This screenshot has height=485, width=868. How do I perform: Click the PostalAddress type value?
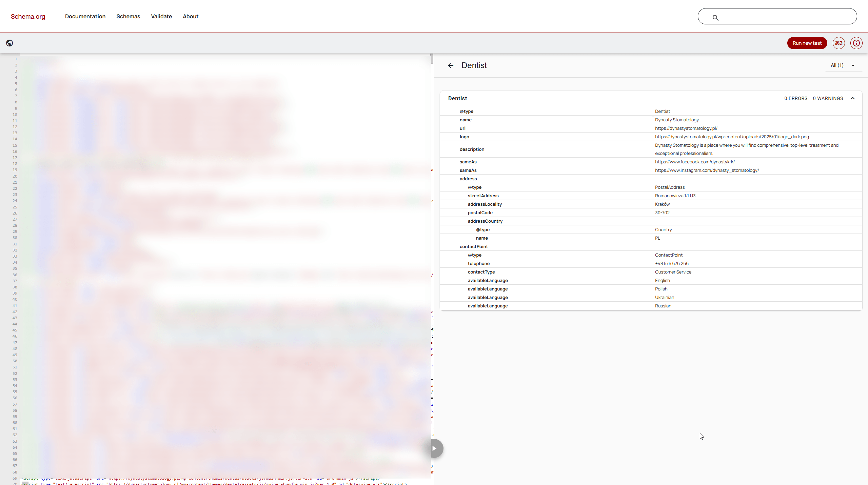tap(670, 187)
